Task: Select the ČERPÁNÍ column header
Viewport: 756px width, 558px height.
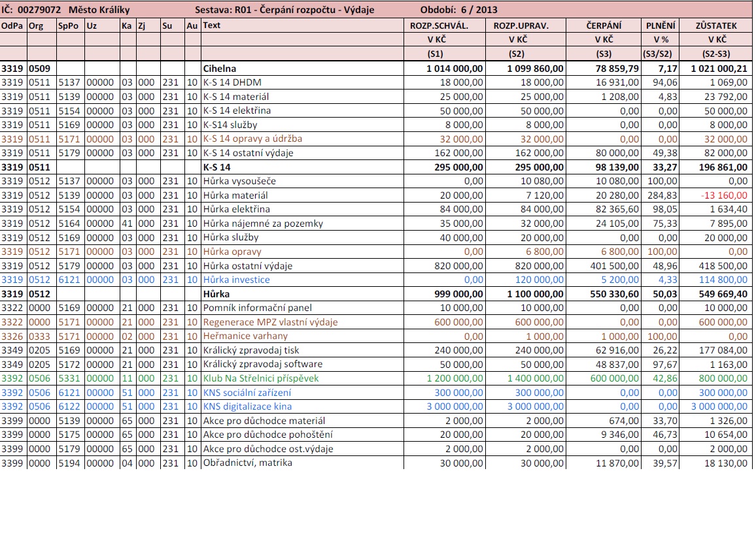Action: (604, 25)
